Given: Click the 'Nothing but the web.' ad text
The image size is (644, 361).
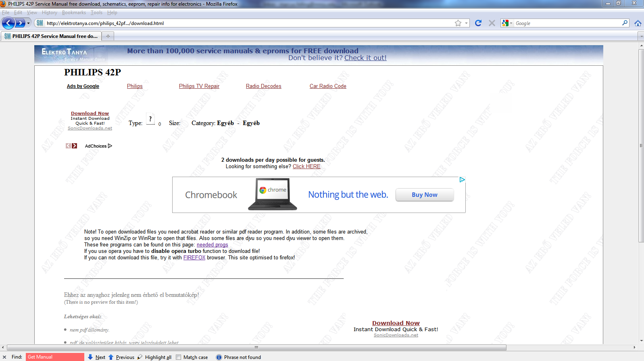Looking at the screenshot, I should click(x=348, y=195).
